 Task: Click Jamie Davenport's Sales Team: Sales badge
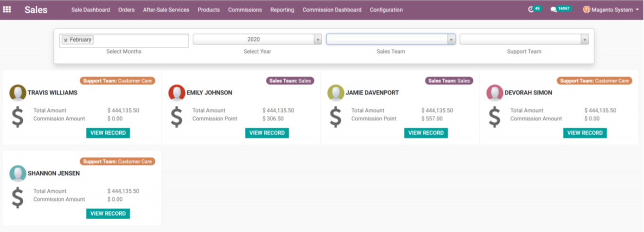click(x=449, y=81)
